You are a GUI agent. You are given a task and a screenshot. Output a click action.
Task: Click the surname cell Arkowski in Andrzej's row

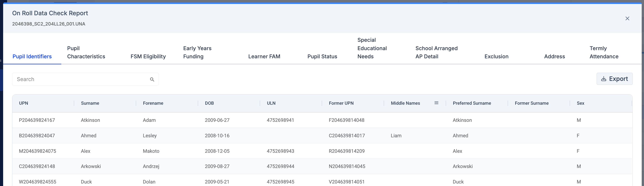pyautogui.click(x=91, y=167)
